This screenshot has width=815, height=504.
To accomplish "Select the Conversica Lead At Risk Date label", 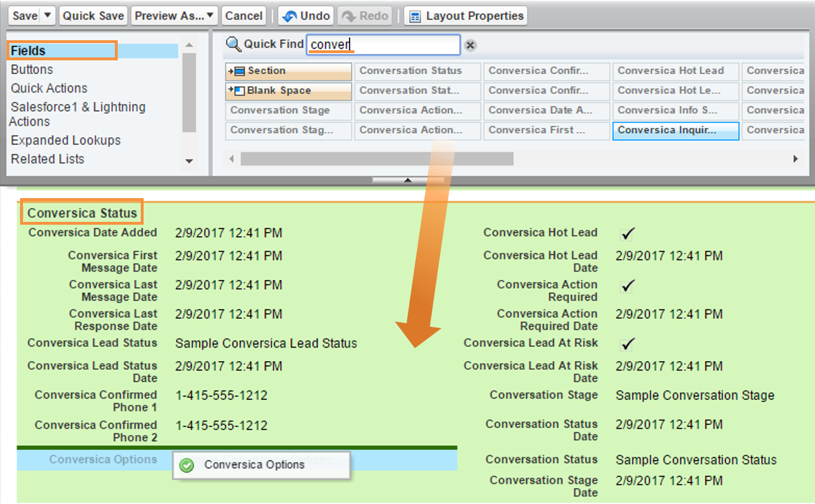I will click(x=530, y=371).
